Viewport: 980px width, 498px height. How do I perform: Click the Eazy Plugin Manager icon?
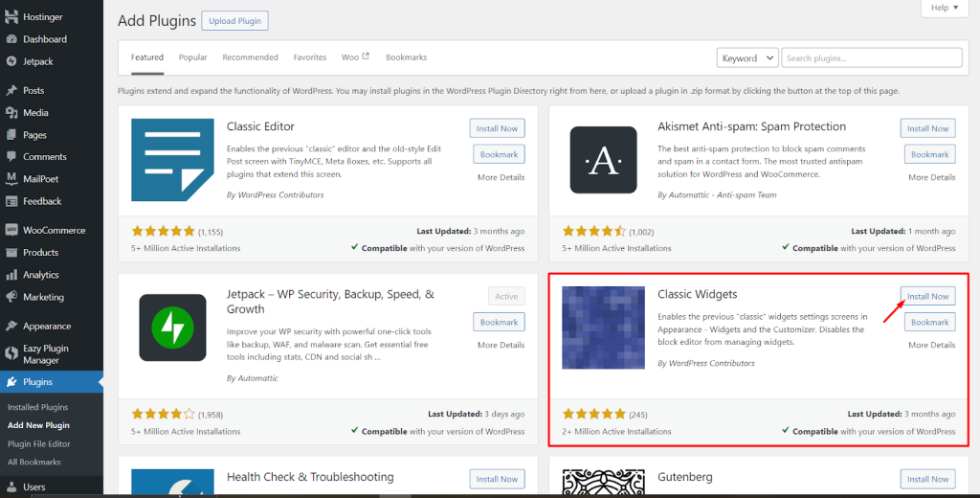click(11, 353)
